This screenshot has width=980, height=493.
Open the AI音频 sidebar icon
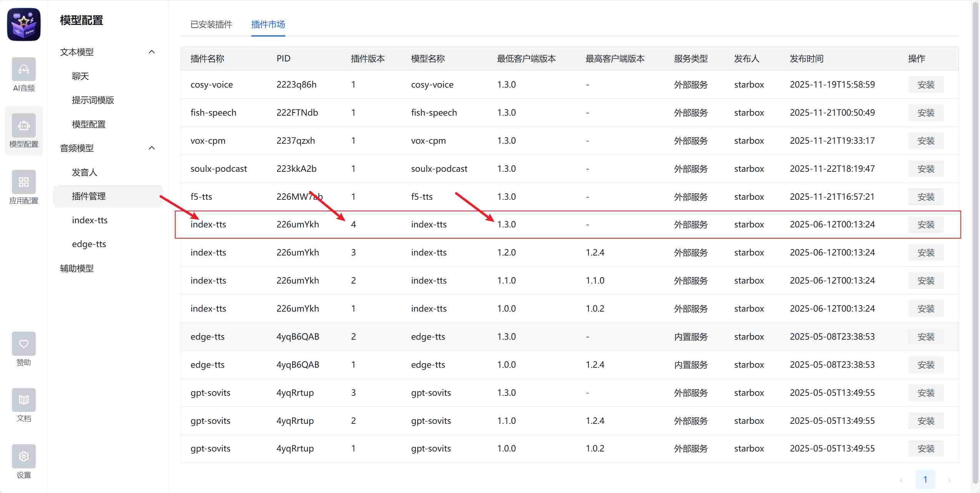(x=24, y=70)
